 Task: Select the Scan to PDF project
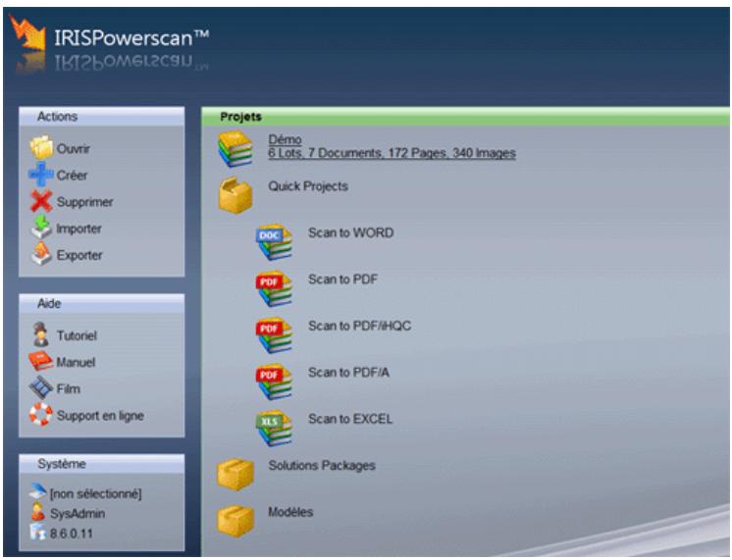[342, 280]
